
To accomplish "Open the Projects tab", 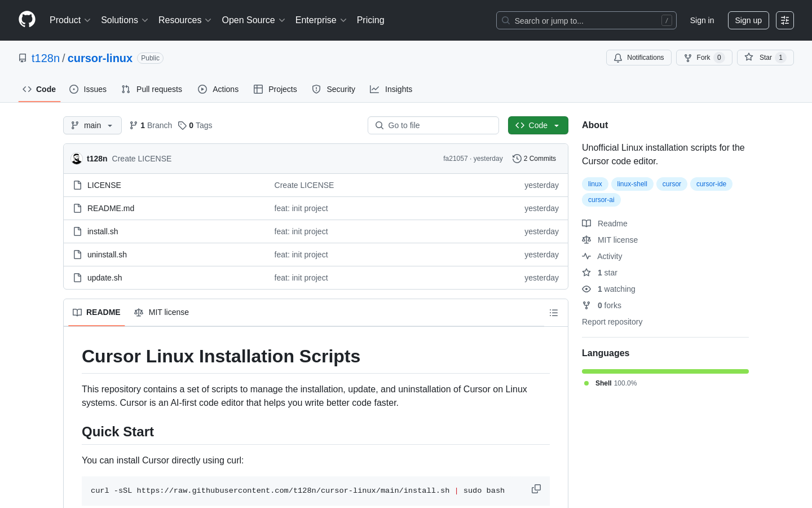I will coord(275,89).
